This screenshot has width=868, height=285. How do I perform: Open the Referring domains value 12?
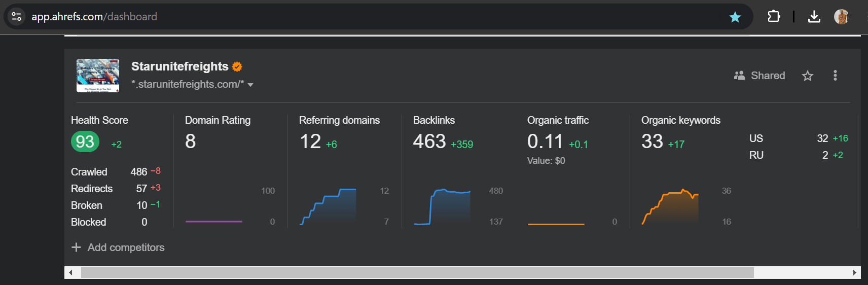[x=310, y=141]
